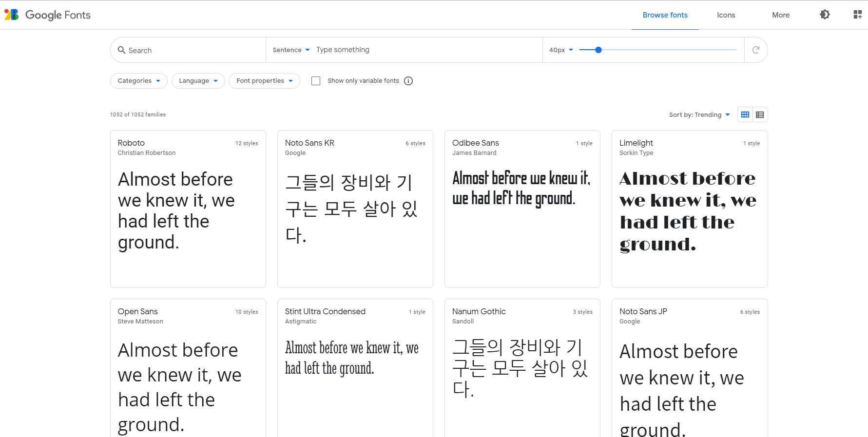Open the Noto Sans KR font card
Image resolution: width=868 pixels, height=437 pixels.
tap(355, 209)
